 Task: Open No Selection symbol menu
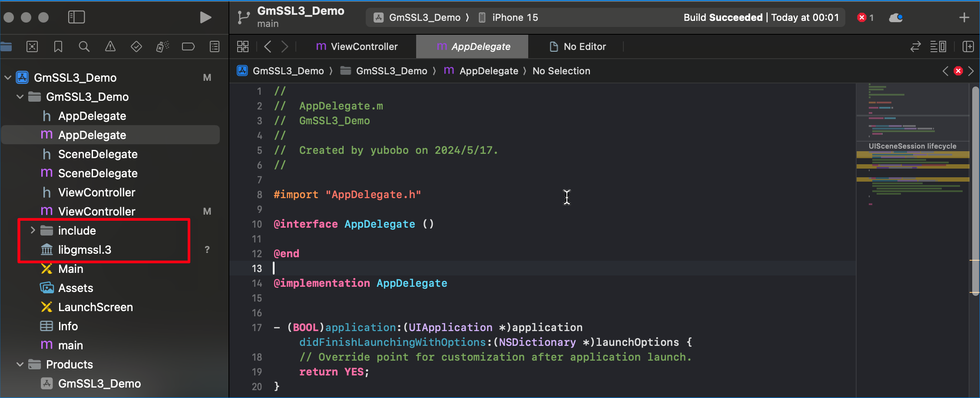[561, 71]
